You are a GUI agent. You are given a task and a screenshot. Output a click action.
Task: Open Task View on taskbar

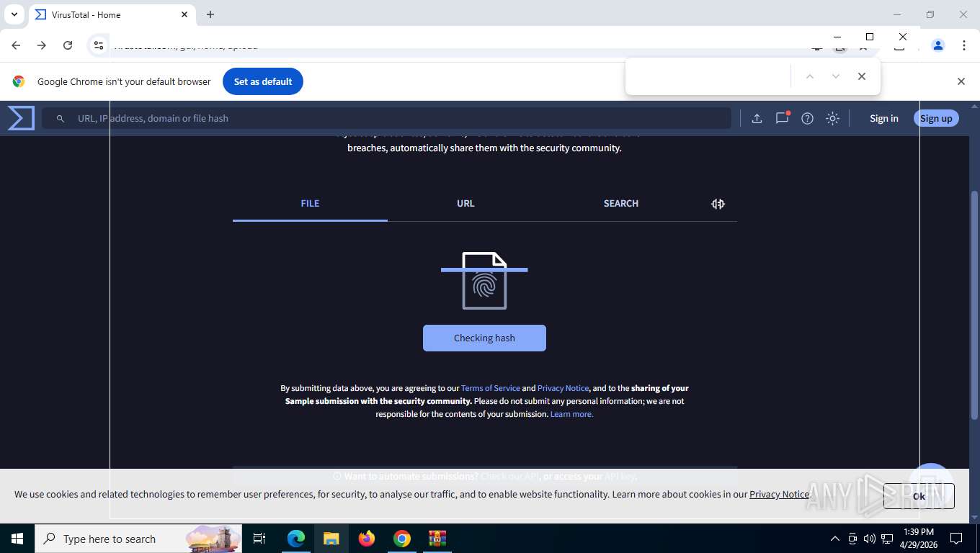click(x=259, y=539)
